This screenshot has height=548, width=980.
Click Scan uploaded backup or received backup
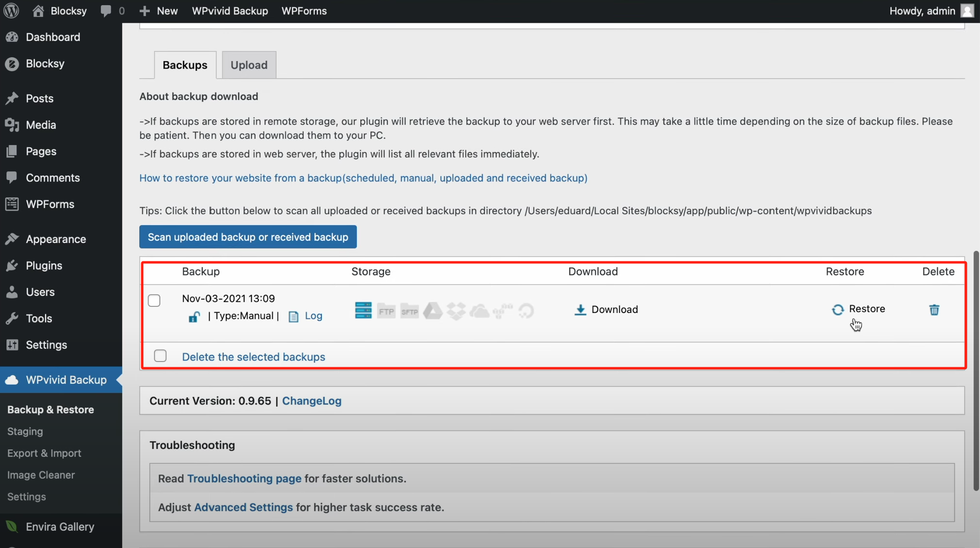point(248,237)
